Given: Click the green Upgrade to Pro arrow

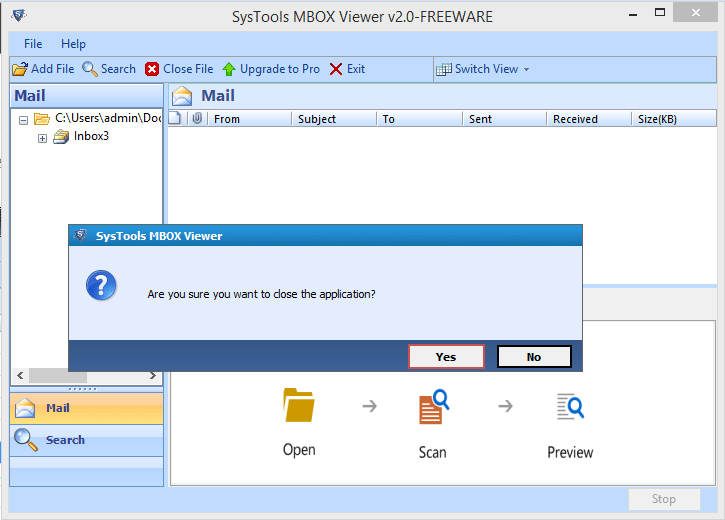Looking at the screenshot, I should 229,69.
